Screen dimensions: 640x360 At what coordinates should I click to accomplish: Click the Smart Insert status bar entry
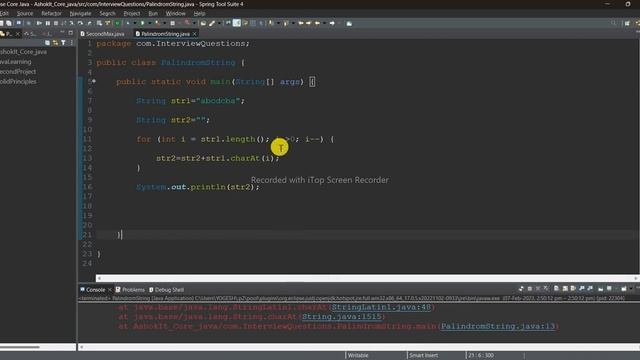click(424, 356)
